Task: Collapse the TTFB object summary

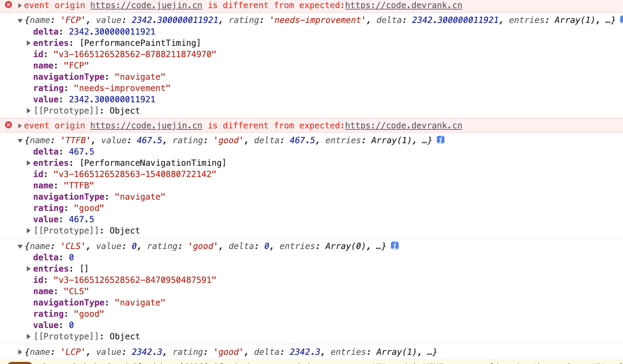Action: point(20,141)
